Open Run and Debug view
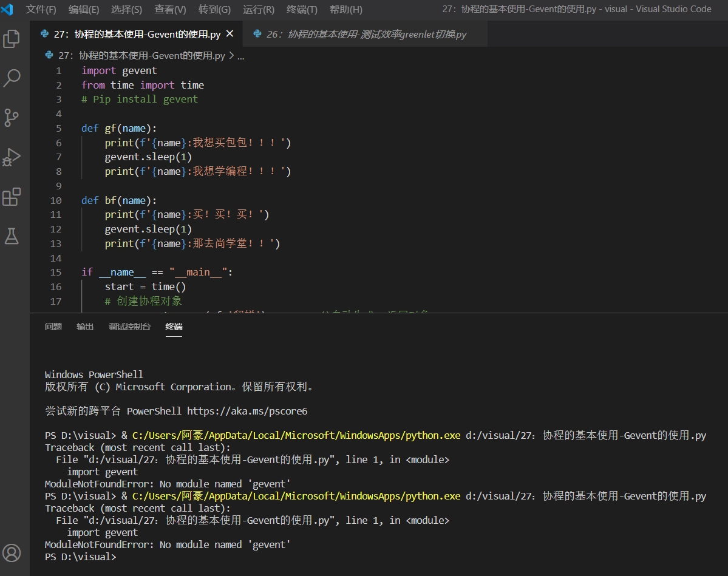Viewport: 728px width, 576px height. coord(12,157)
